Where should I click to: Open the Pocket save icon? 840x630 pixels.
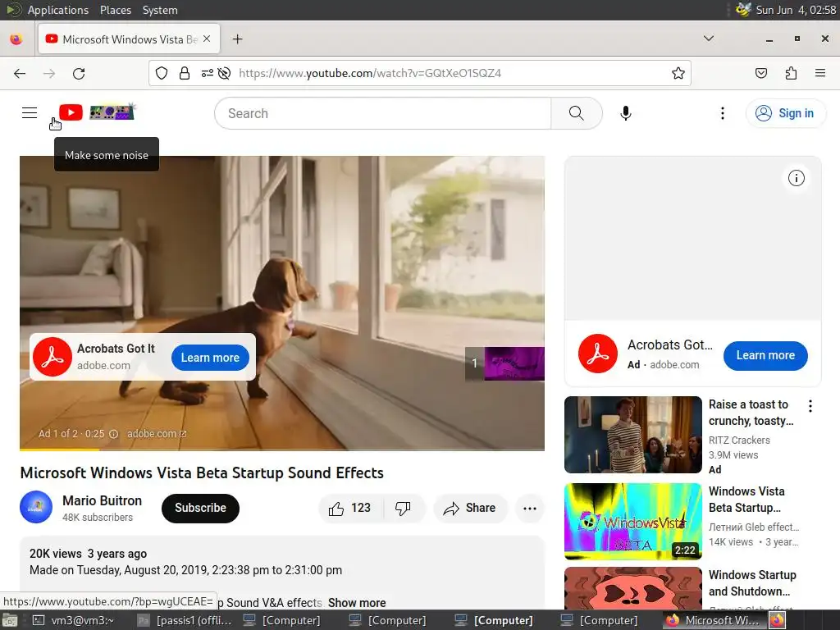coord(761,73)
